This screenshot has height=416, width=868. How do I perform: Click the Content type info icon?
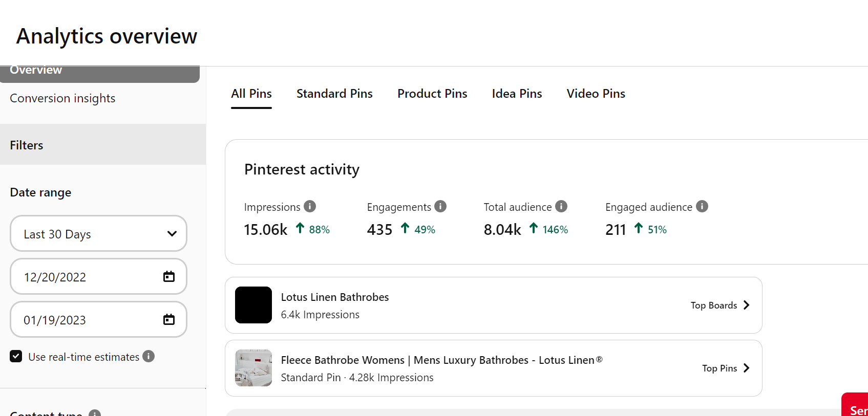coord(95,413)
